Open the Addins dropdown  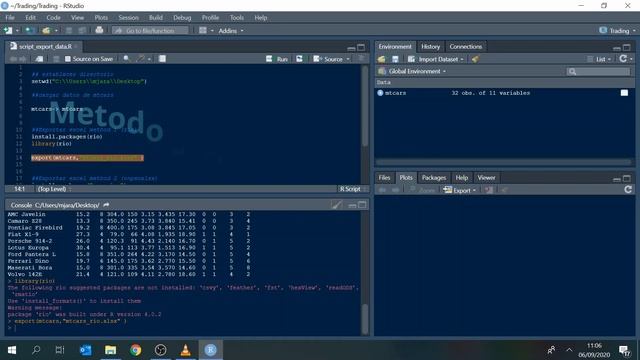tap(231, 31)
